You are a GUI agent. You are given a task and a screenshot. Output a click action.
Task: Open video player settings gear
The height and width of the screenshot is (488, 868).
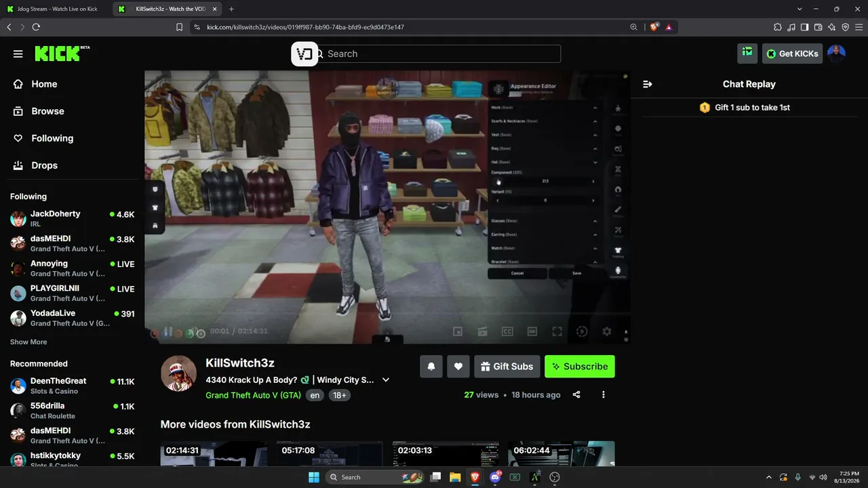point(607,331)
